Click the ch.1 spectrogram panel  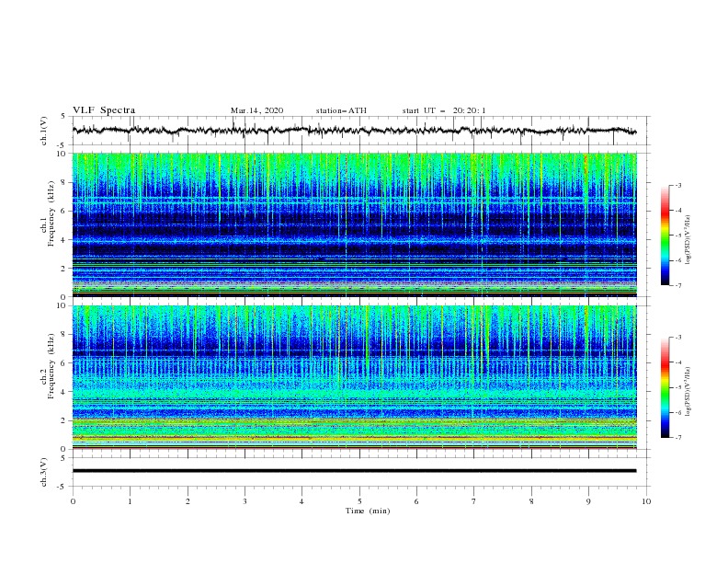(354, 224)
